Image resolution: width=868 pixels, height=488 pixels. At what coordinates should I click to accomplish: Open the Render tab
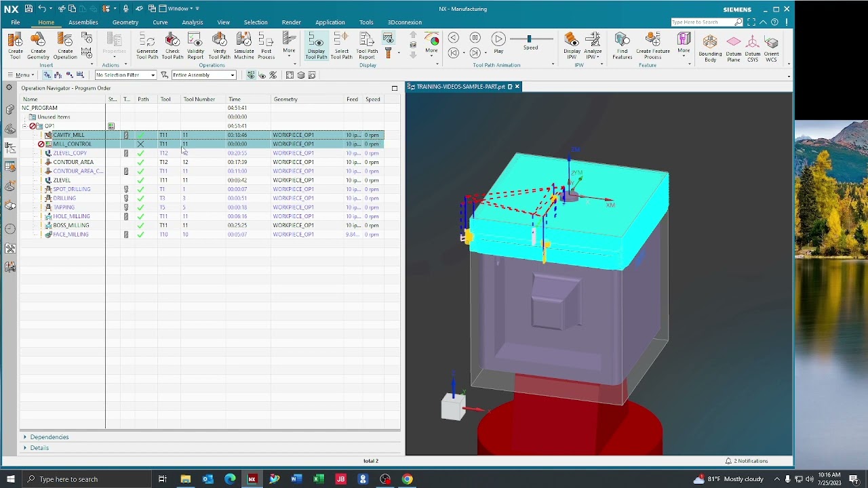[292, 22]
